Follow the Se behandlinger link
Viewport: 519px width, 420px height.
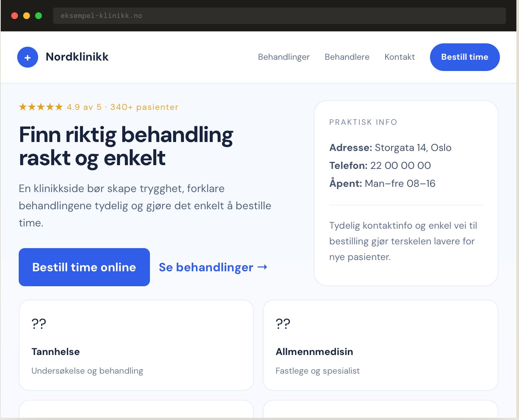[x=213, y=267]
